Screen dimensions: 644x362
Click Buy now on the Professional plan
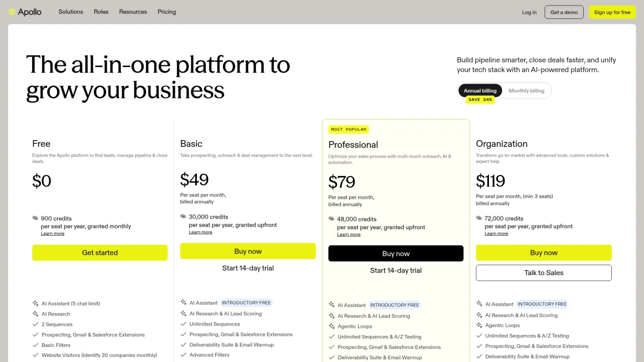click(396, 254)
